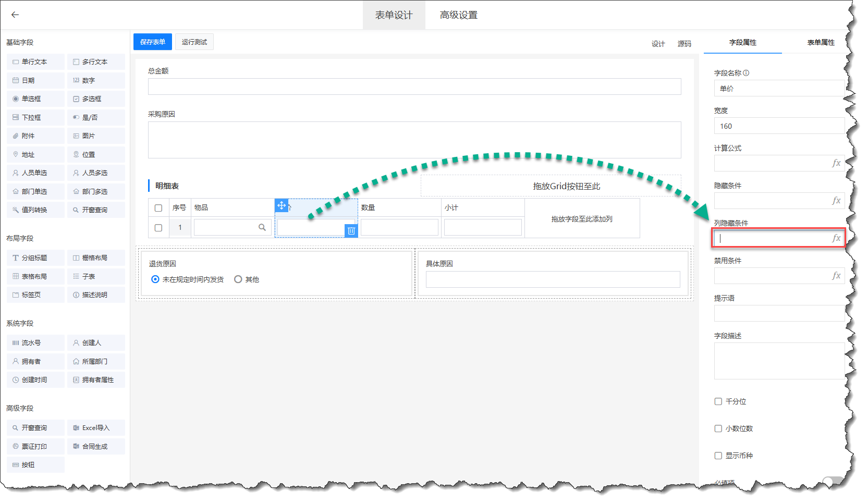Screen dimensions: 868x503
Task: Click the 保存表单 button
Action: click(153, 42)
